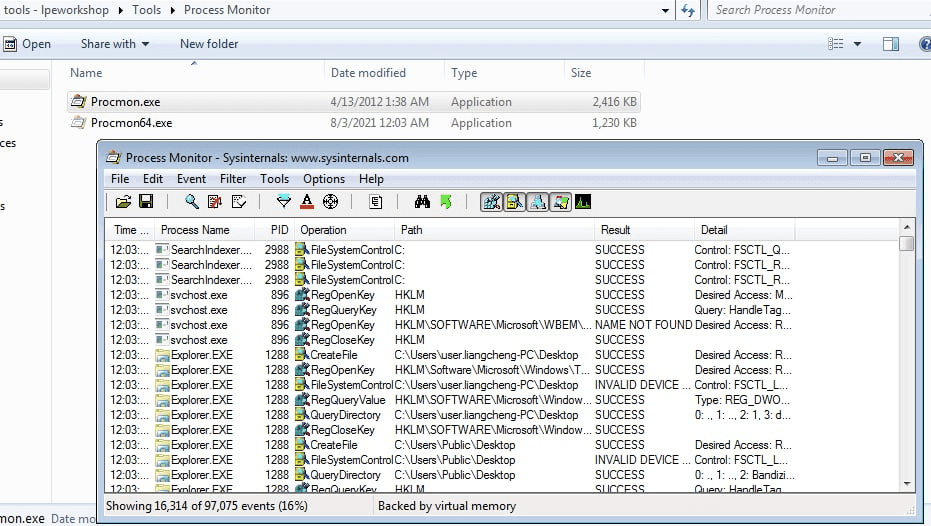Open the Help menu
This screenshot has height=526, width=931.
pyautogui.click(x=371, y=179)
